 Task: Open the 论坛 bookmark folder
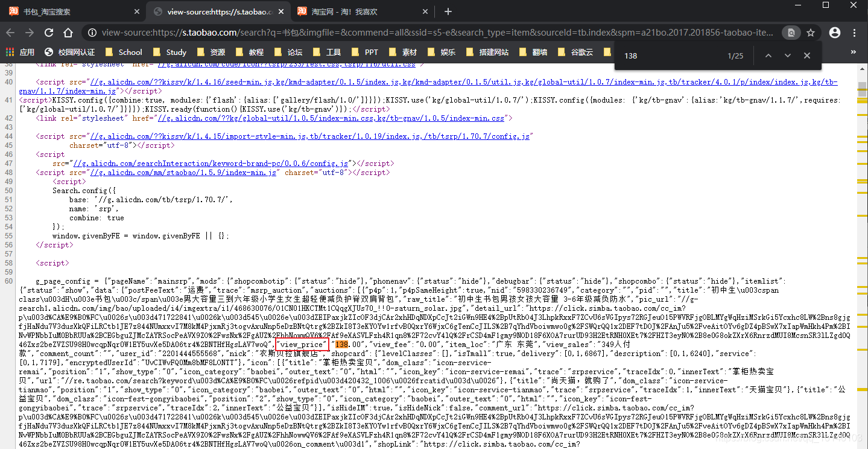(289, 53)
